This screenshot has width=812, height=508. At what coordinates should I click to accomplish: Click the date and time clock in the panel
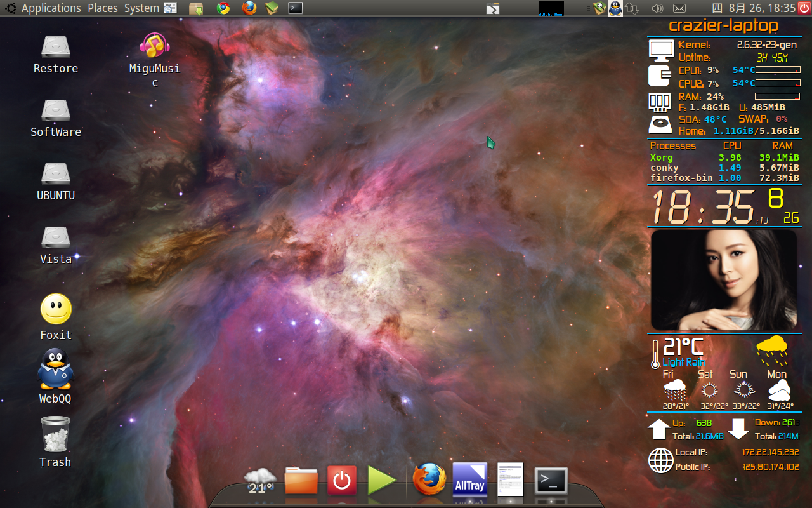point(754,8)
